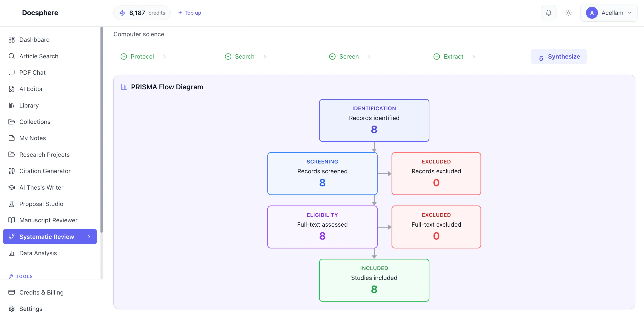Click the Collections folder icon
Image resolution: width=644 pixels, height=314 pixels.
[x=12, y=122]
